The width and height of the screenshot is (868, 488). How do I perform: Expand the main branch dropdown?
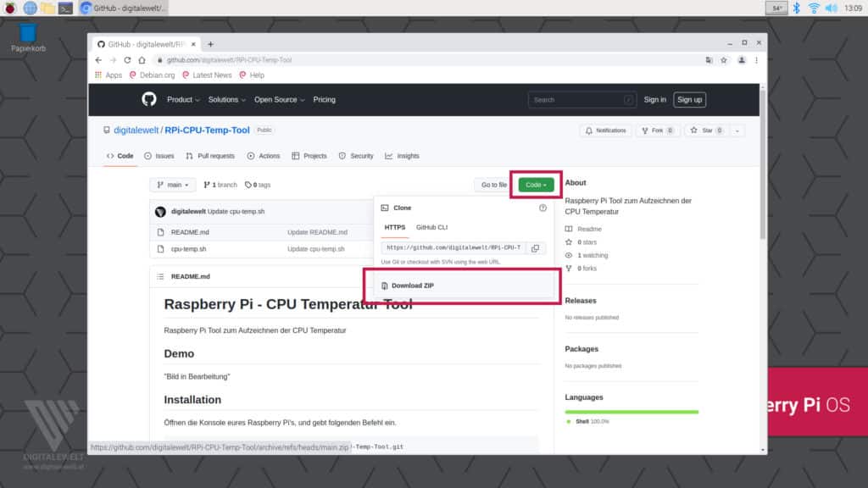pyautogui.click(x=173, y=185)
